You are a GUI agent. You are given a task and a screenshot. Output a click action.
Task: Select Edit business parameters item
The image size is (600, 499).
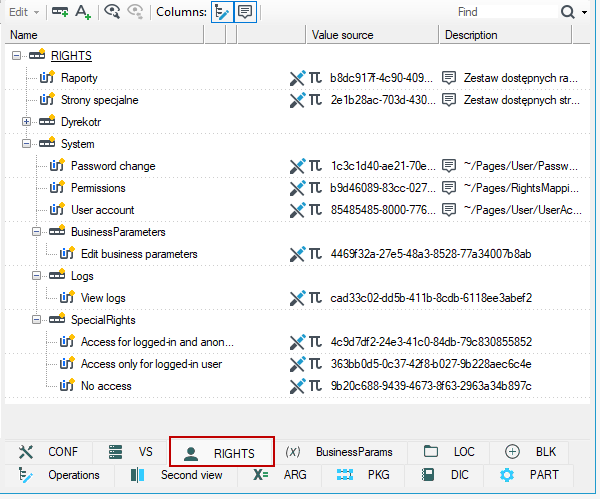[x=139, y=254]
